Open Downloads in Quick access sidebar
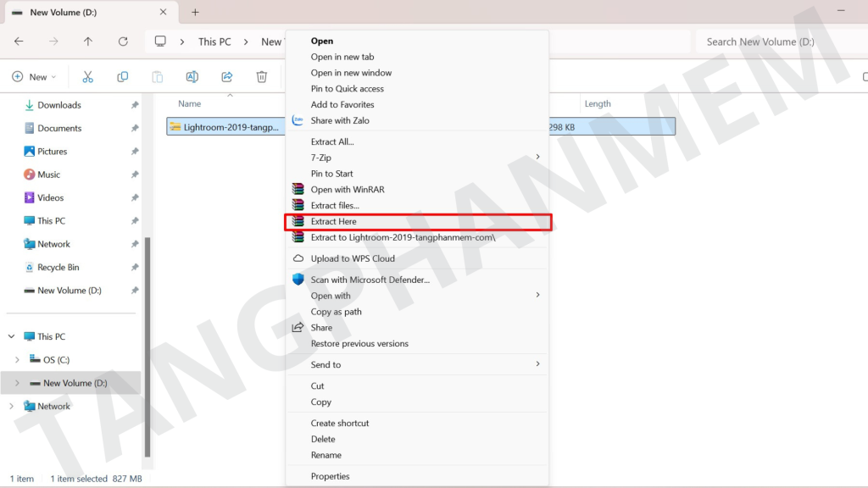This screenshot has height=488, width=868. (58, 105)
